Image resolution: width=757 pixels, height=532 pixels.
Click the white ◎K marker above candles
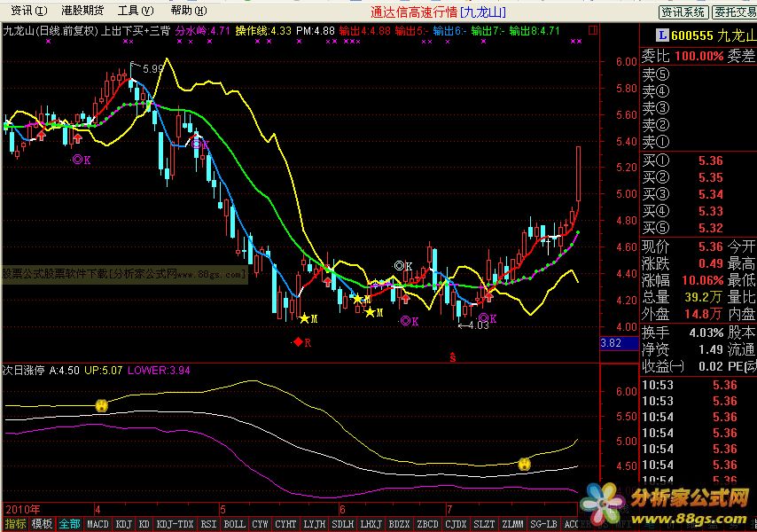pos(403,266)
